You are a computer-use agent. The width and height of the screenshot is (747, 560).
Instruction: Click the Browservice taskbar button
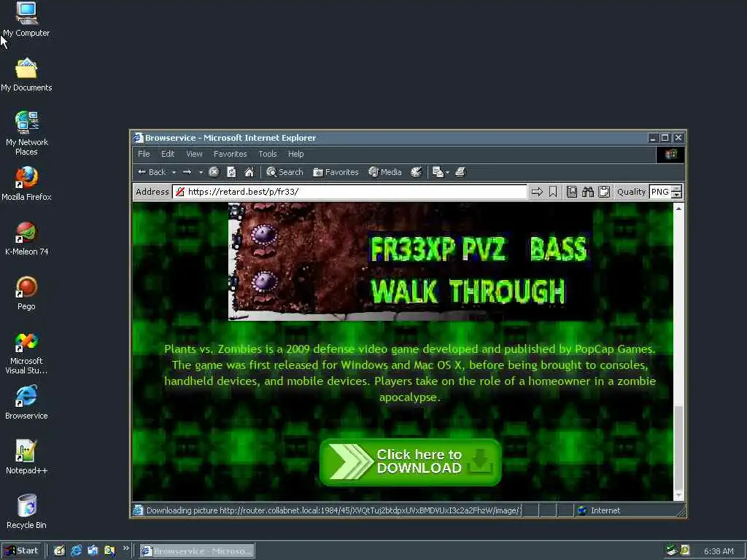(x=197, y=551)
